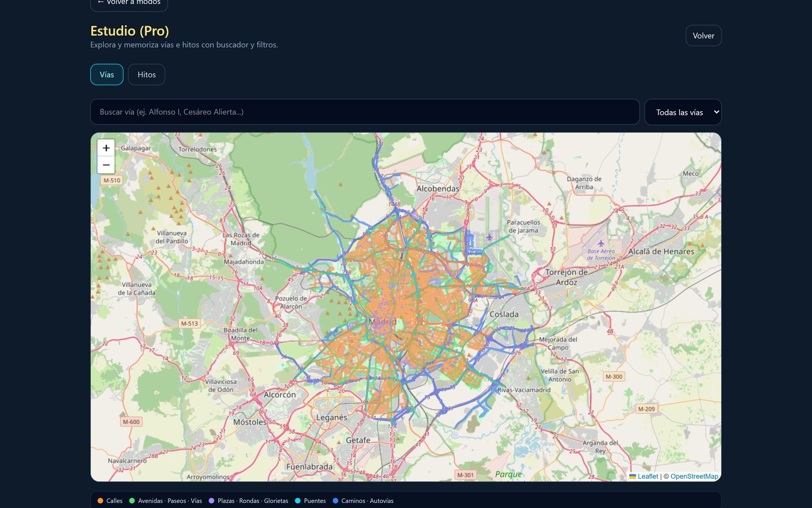Click the Boadilla del Monte map label
812x508 pixels.
pos(241,334)
